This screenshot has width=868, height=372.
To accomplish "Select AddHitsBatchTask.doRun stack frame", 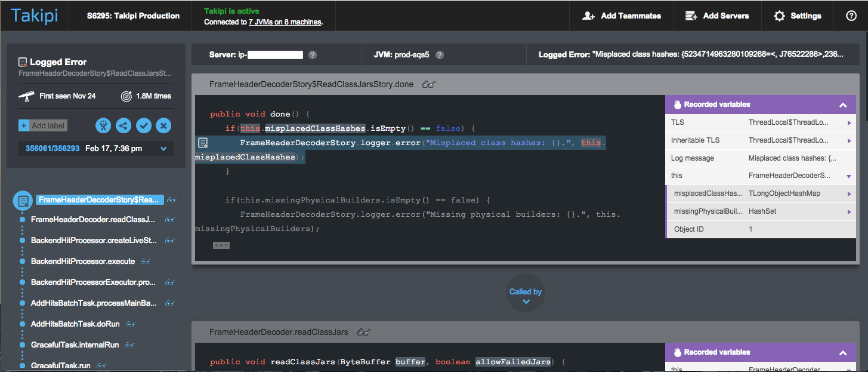I will coord(75,324).
